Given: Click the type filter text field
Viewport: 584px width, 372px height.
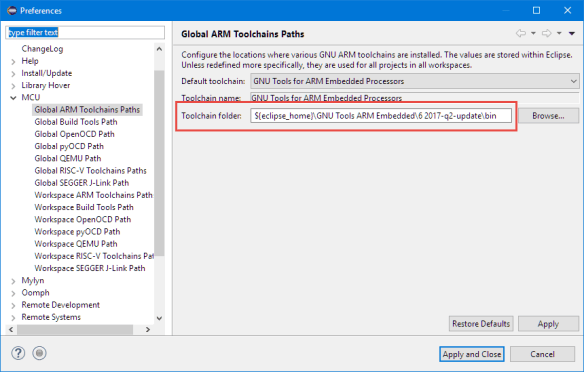Looking at the screenshot, I should point(85,32).
